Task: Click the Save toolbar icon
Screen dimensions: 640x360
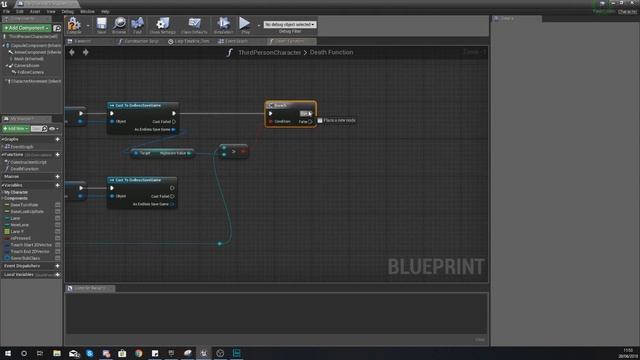Action: [x=101, y=25]
